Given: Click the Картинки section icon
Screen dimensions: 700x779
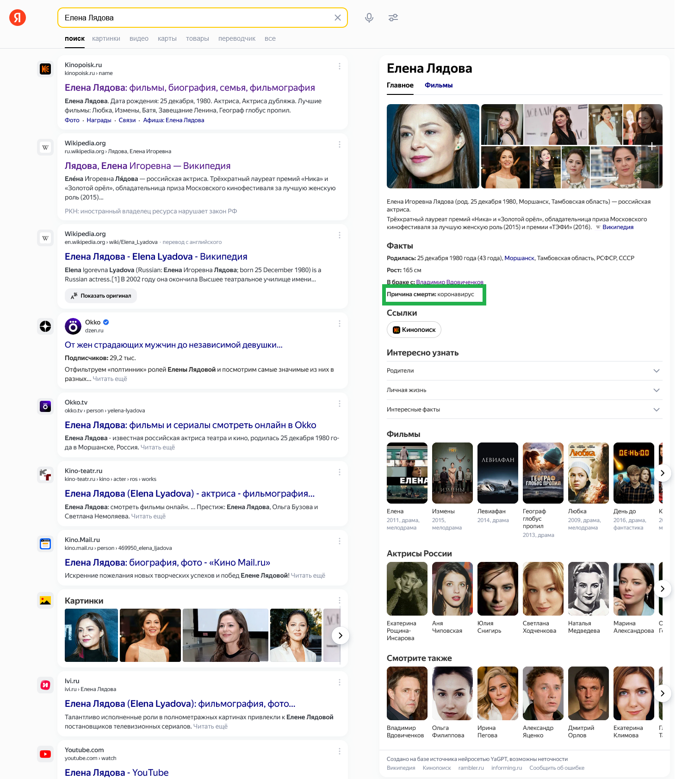Looking at the screenshot, I should coord(45,600).
